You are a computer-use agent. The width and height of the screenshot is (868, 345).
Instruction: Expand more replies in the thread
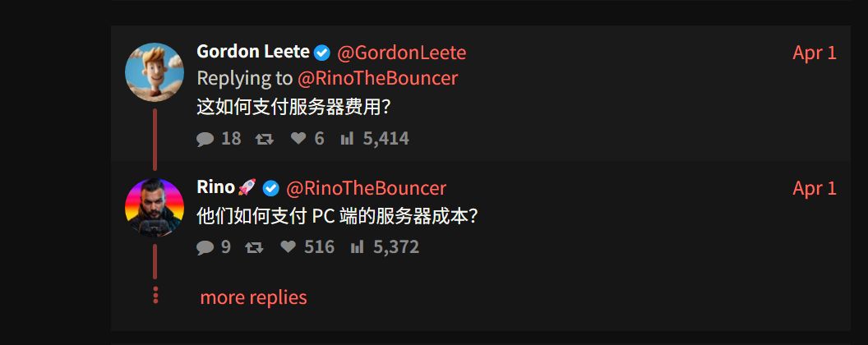(253, 297)
